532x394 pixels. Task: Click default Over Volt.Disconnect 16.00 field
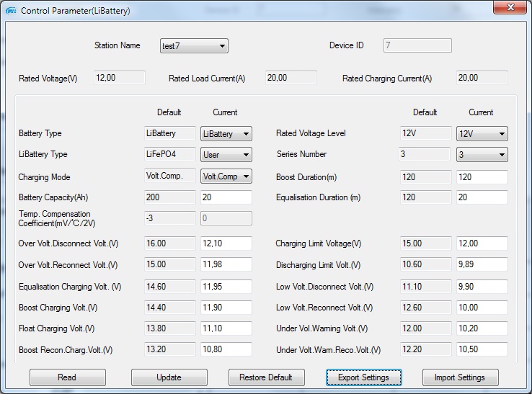pos(170,243)
